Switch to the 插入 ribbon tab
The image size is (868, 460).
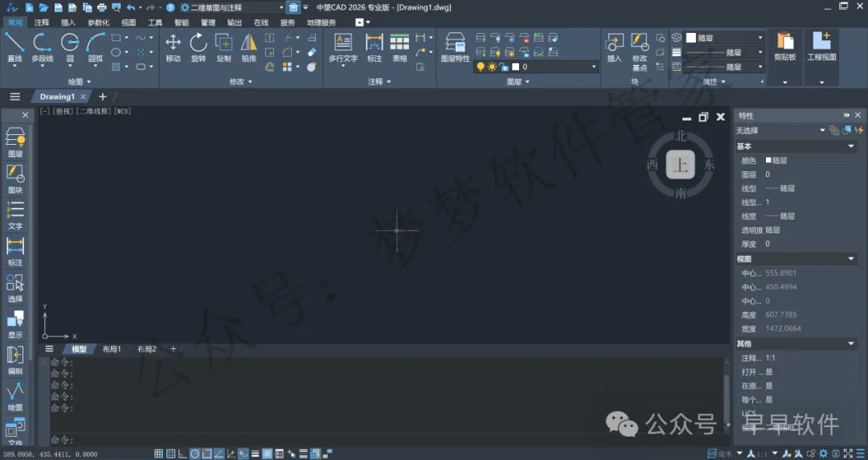tap(68, 23)
